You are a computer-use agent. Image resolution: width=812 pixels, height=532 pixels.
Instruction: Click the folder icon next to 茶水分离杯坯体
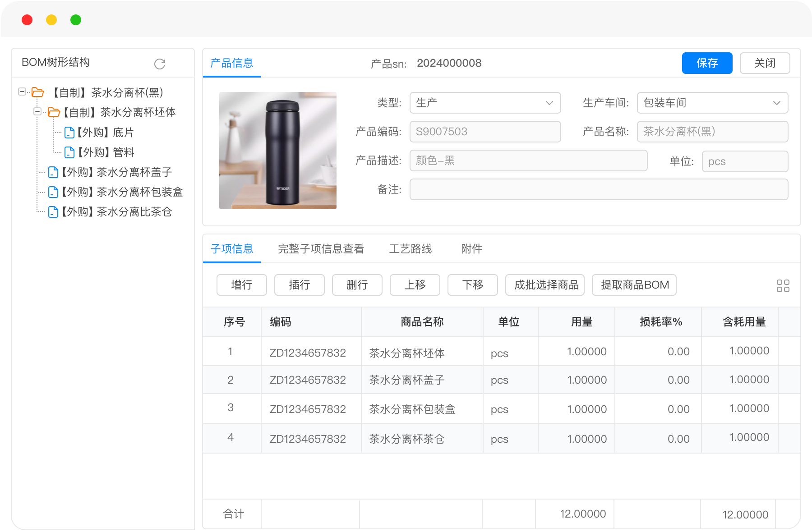[x=54, y=112]
